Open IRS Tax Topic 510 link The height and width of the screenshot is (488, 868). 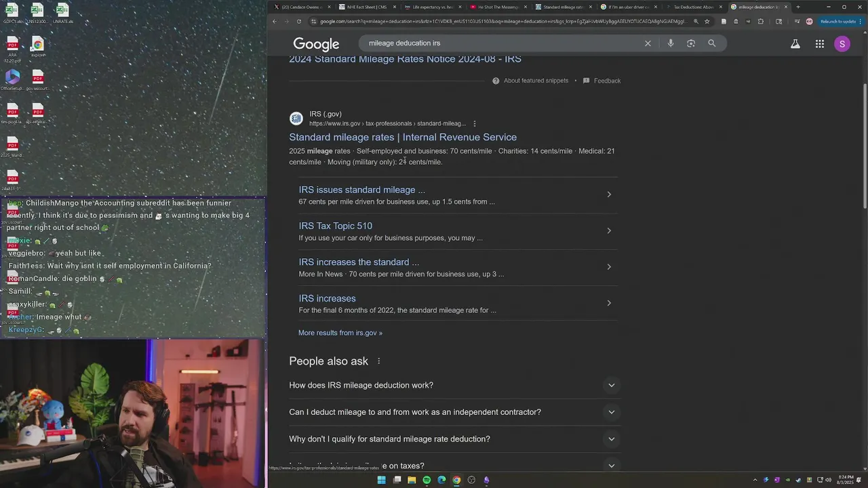pos(336,226)
